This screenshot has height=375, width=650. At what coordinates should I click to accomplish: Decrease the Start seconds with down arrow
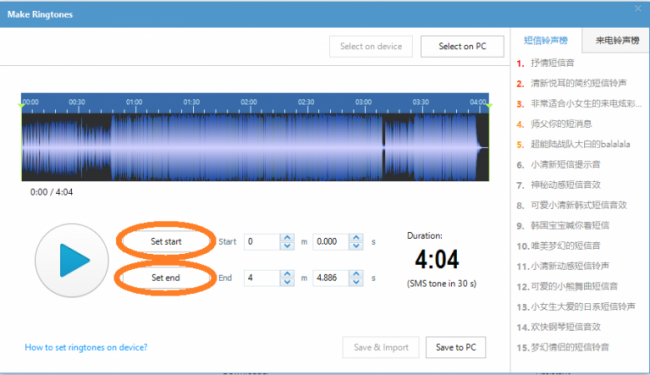(x=356, y=246)
